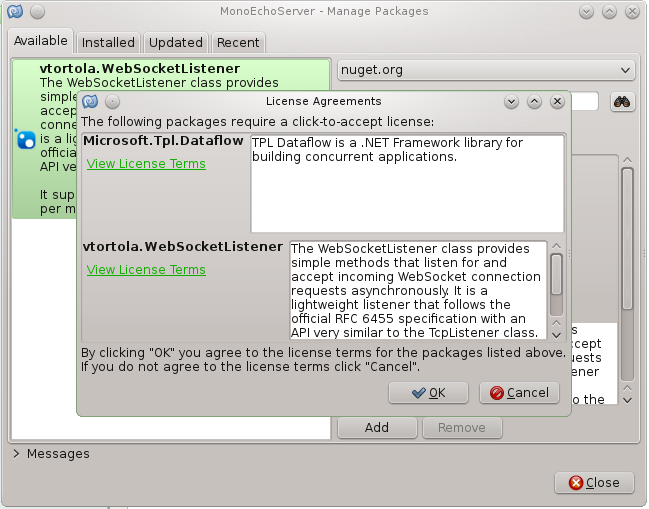
Task: Maximize the License Agreements dialog
Action: click(534, 101)
